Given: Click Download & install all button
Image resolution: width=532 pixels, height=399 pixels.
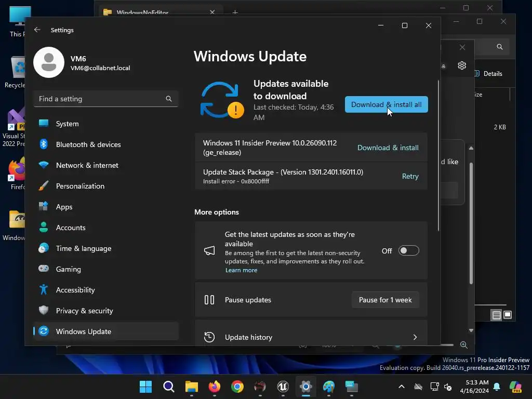Looking at the screenshot, I should pos(387,104).
